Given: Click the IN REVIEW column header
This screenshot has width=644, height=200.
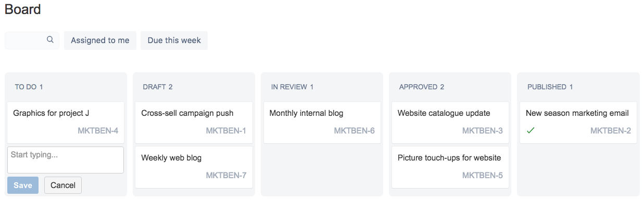Looking at the screenshot, I should pos(292,87).
